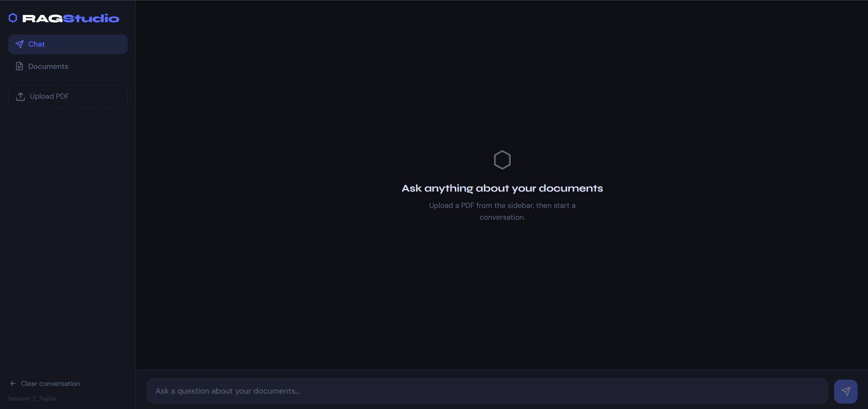Focus the question input field
Viewport: 868px width, 409px height.
(487, 391)
